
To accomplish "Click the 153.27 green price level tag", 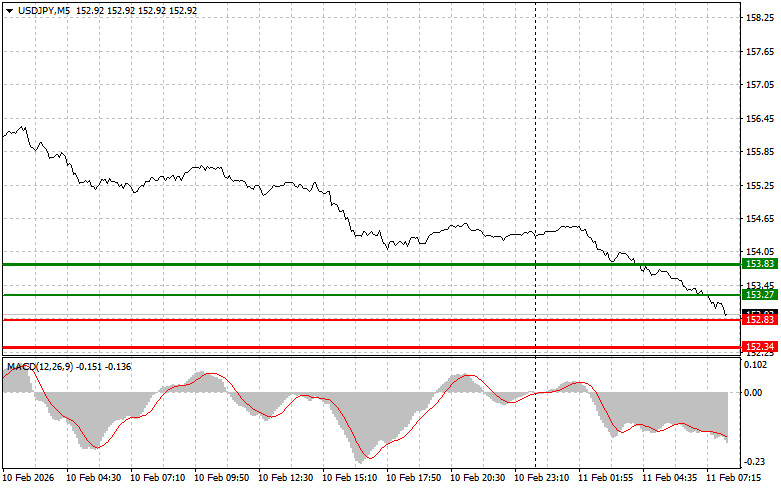I will tap(760, 295).
